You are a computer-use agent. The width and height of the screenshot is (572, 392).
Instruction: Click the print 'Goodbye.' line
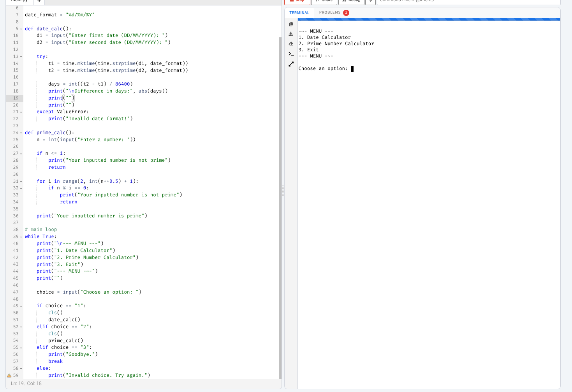[73, 354]
